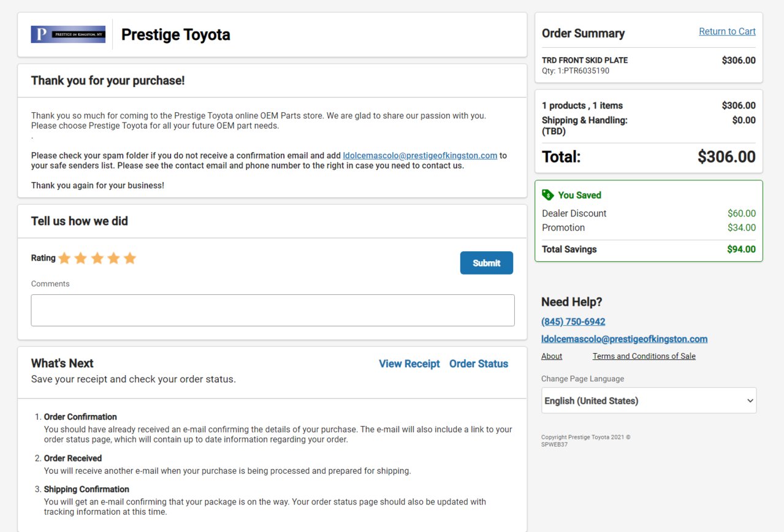
Task: Click the Shipping Confirmation step heading
Action: (x=86, y=489)
